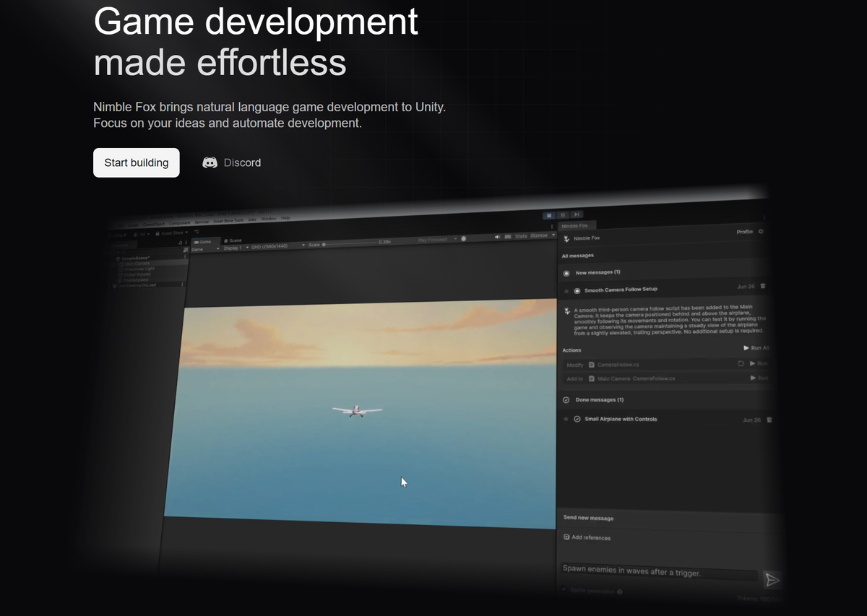Toggle the New messages (1) radio indicator
Screen dimensions: 867x616
click(566, 274)
